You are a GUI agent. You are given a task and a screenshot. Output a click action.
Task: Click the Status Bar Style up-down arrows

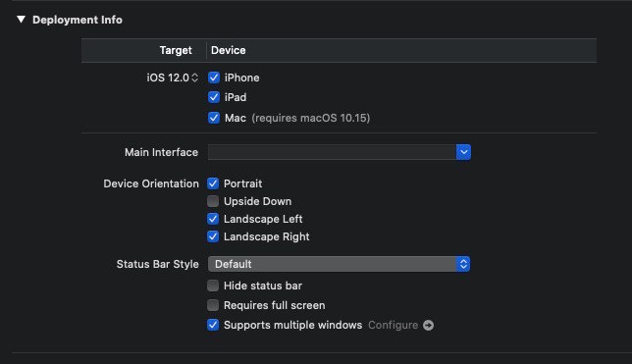[x=463, y=264]
